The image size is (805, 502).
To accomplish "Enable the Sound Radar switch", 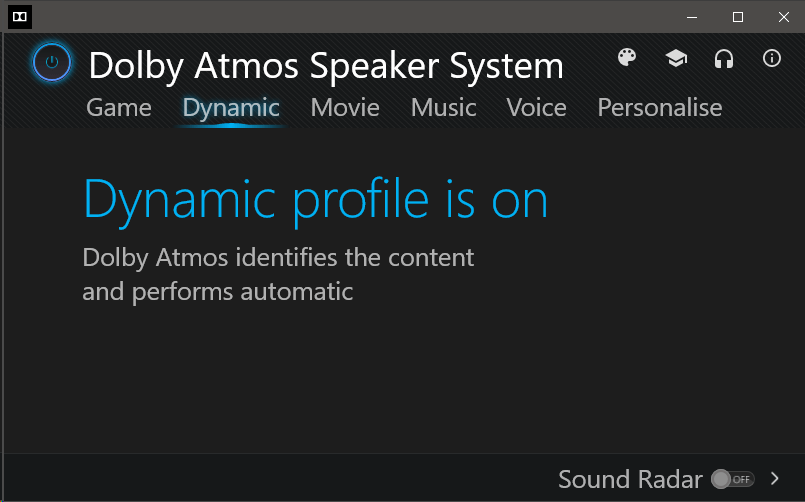I will coord(733,479).
